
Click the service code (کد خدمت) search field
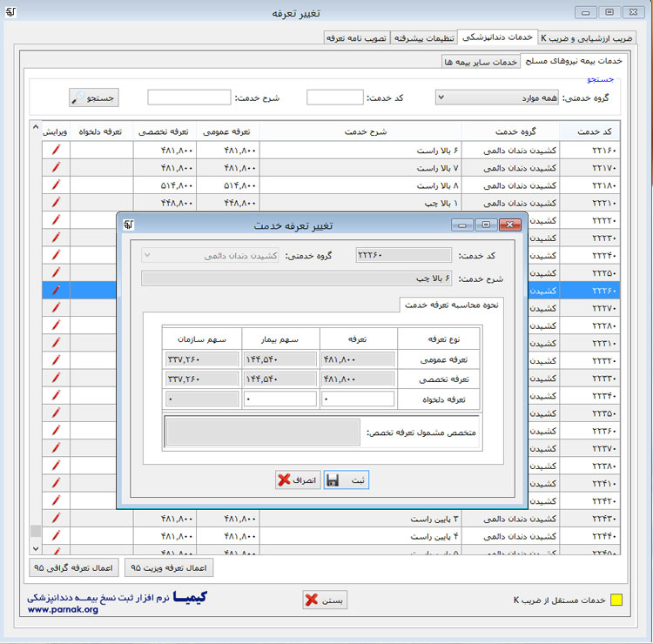coord(334,97)
